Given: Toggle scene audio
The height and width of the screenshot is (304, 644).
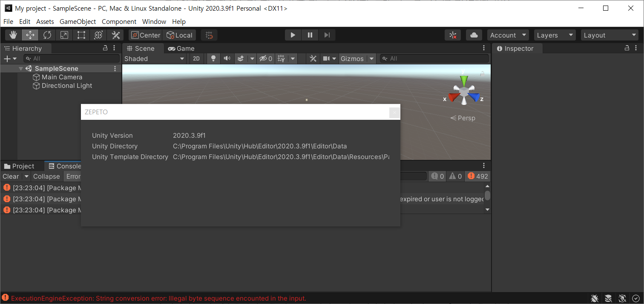Looking at the screenshot, I should coord(227,58).
